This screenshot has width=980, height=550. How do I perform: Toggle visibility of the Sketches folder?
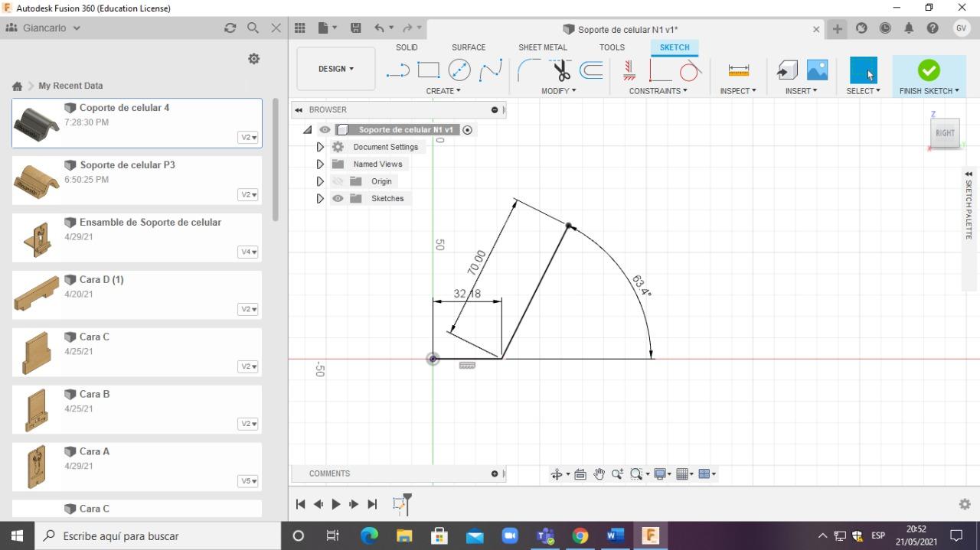[x=338, y=198]
